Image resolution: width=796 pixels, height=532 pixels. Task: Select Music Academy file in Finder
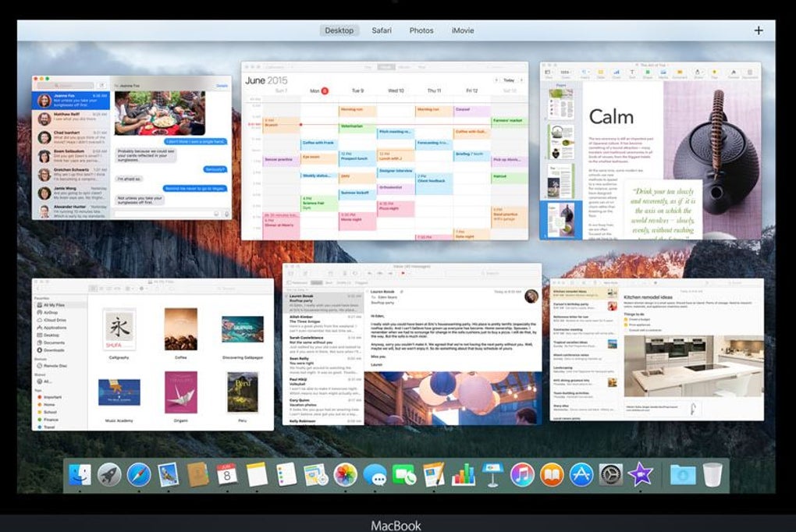[119, 399]
